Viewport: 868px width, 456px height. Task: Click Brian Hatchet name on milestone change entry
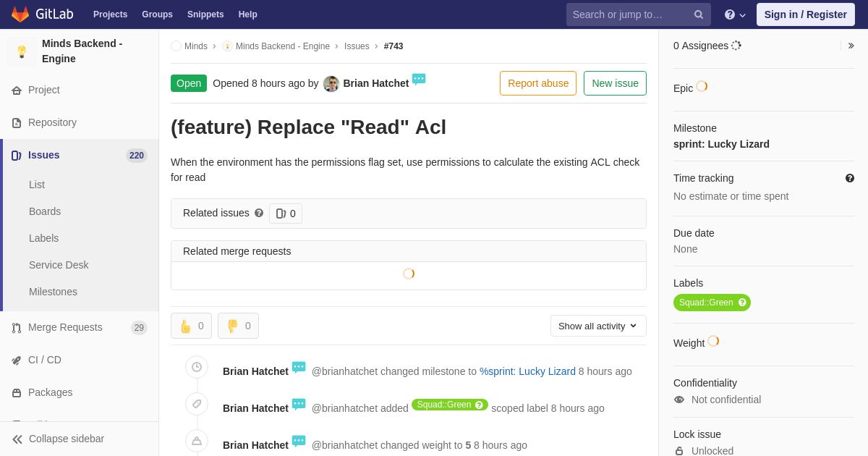pos(255,371)
